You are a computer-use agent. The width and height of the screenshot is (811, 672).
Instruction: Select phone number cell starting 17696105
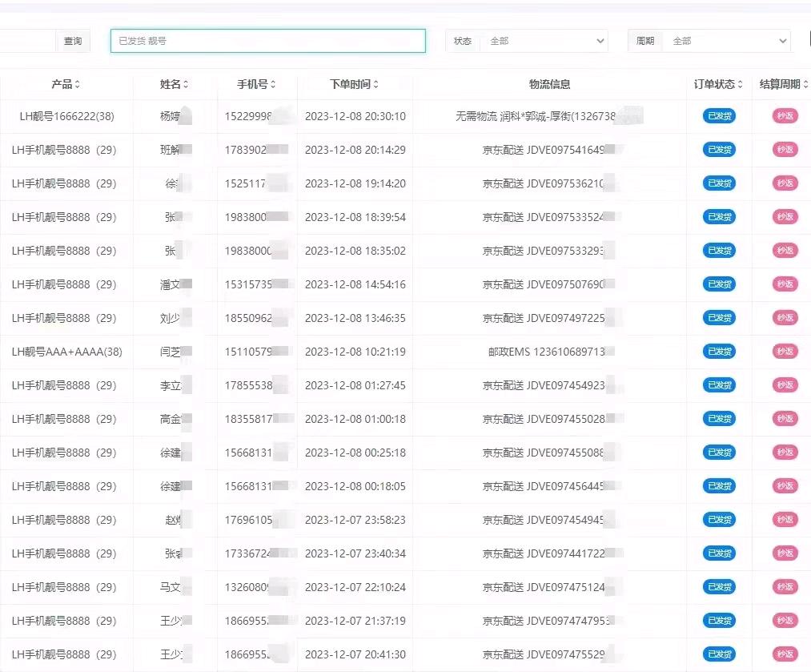(x=257, y=519)
